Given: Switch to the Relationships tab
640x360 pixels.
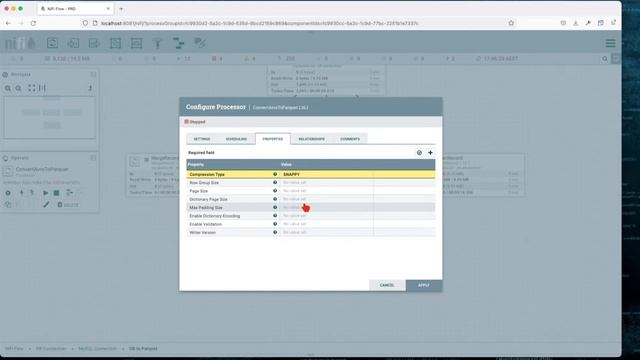Looking at the screenshot, I should pyautogui.click(x=311, y=139).
